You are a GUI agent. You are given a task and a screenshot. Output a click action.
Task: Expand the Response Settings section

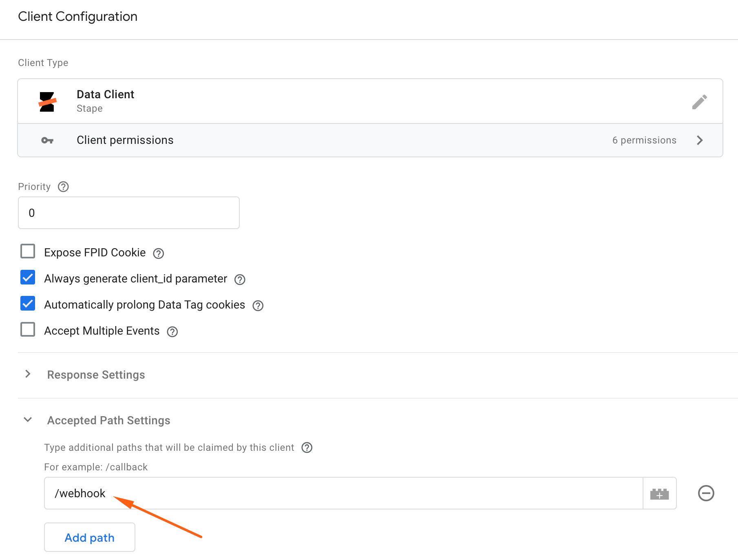tap(28, 374)
